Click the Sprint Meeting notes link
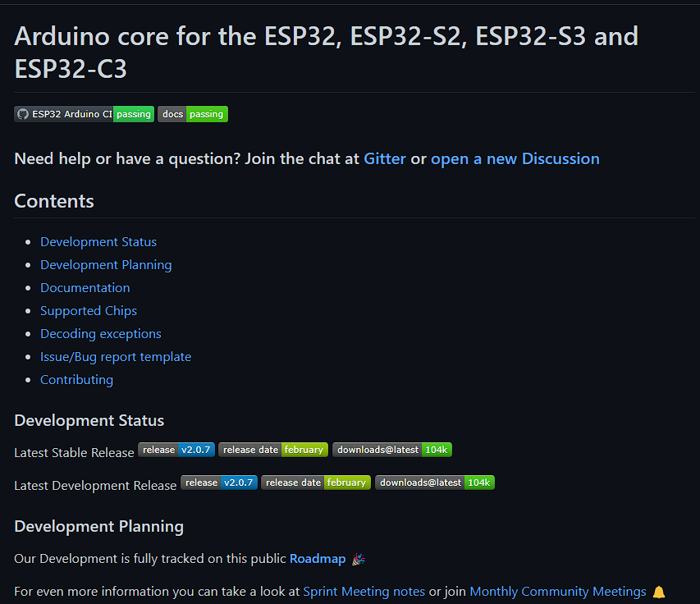The width and height of the screenshot is (700, 604). click(x=364, y=591)
